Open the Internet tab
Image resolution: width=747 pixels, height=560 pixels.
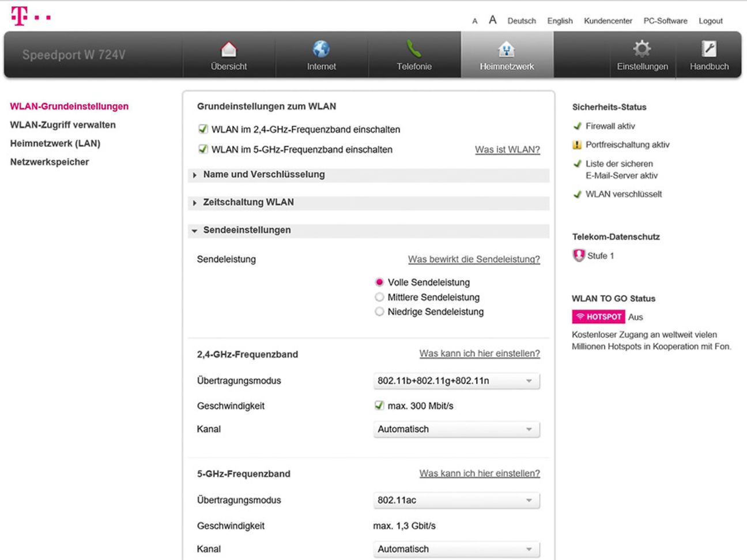[322, 55]
